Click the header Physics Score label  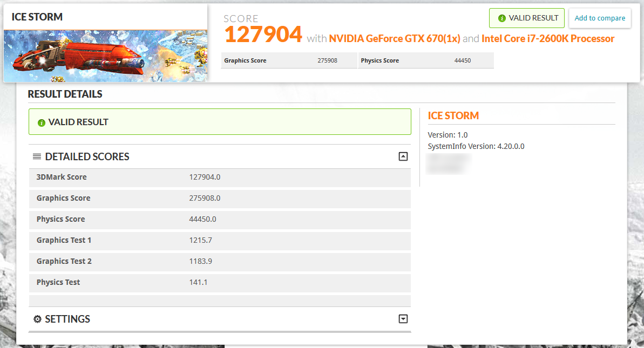click(380, 60)
